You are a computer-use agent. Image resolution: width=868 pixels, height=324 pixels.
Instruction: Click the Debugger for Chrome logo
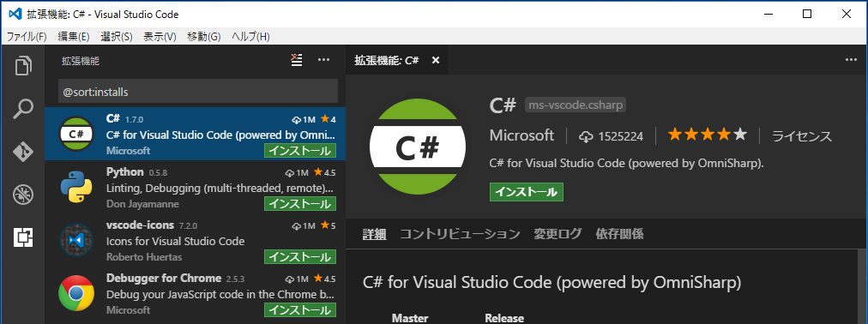point(76,293)
